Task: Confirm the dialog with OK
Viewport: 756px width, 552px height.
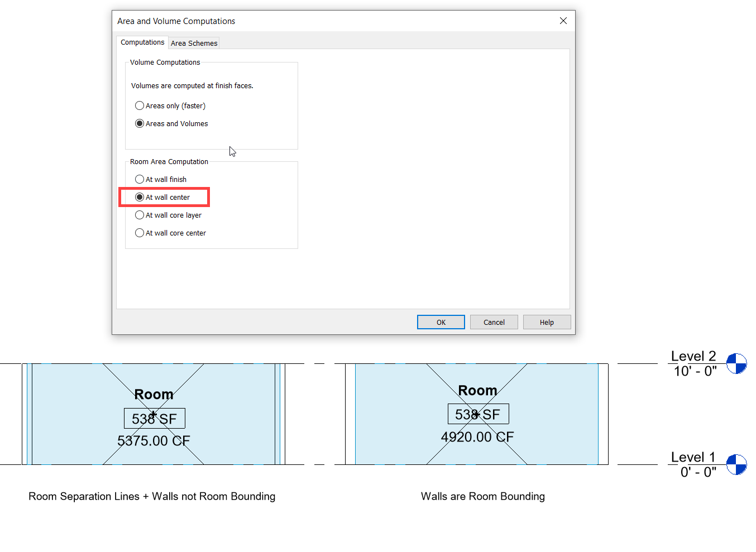Action: tap(441, 322)
